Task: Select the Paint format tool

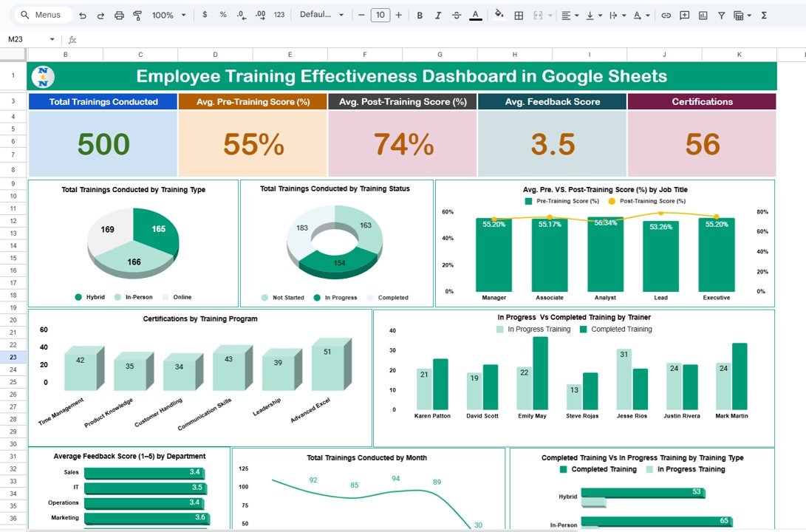Action: pyautogui.click(x=137, y=15)
